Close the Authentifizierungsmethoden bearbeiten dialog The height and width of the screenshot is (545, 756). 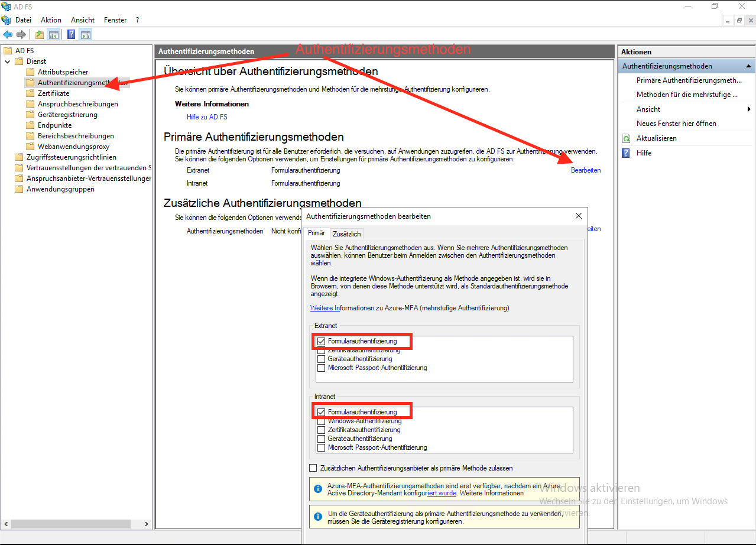point(579,216)
